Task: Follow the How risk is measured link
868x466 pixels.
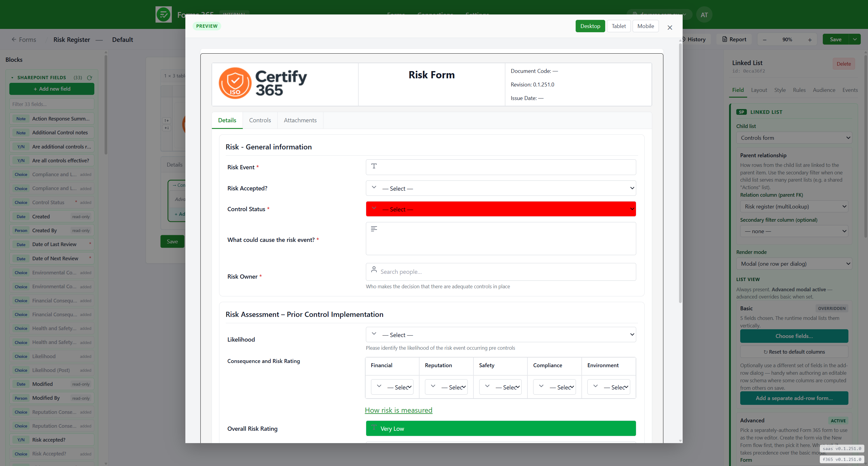Action: 398,410
